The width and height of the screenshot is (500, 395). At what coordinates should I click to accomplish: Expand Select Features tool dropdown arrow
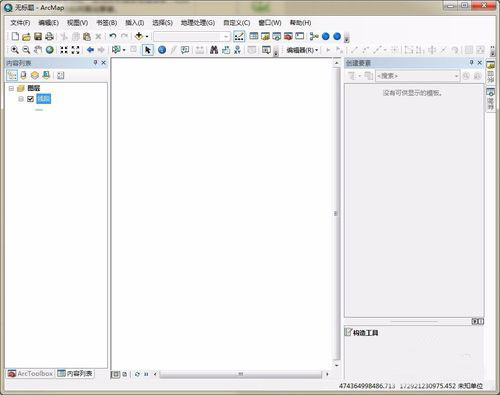pyautogui.click(x=124, y=50)
